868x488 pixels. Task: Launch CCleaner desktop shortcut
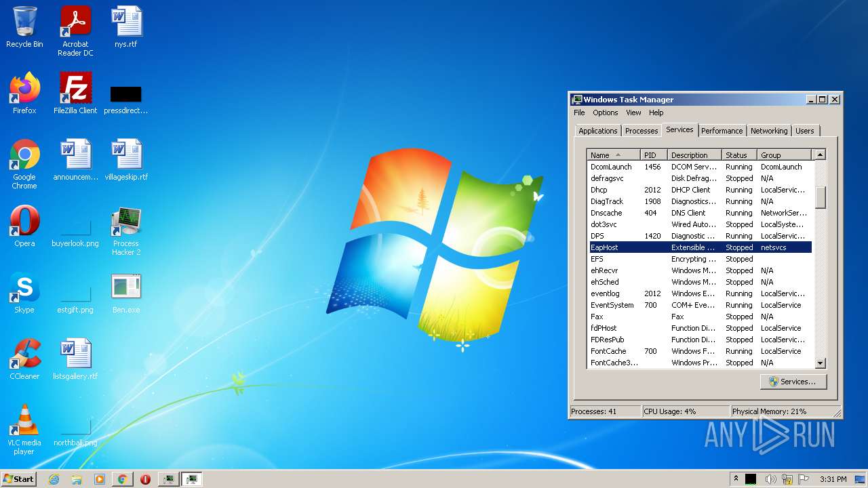[24, 359]
